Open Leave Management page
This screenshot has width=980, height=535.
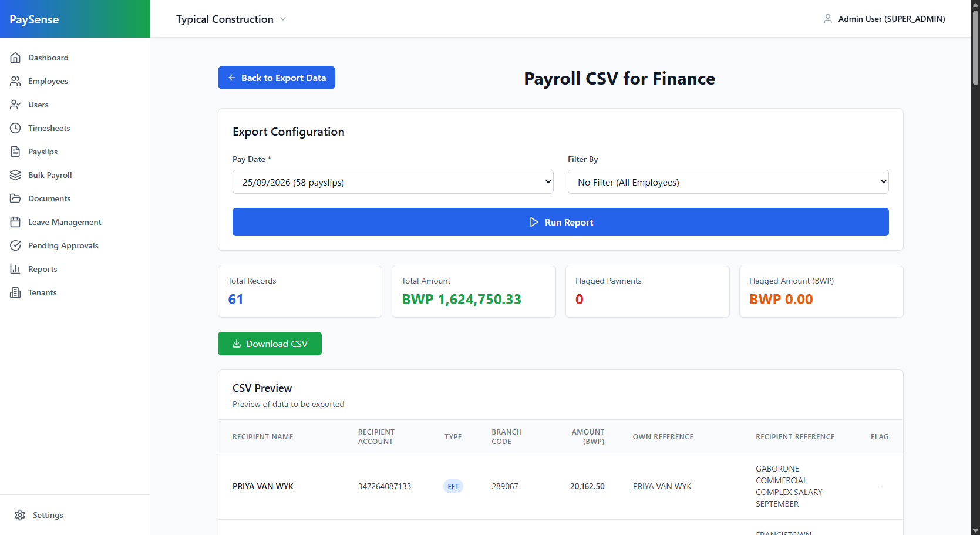(75, 222)
